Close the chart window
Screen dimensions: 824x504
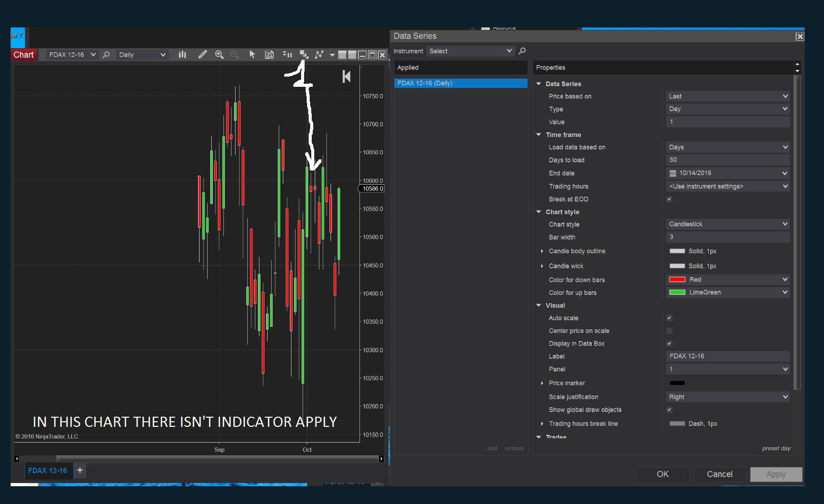[x=382, y=55]
